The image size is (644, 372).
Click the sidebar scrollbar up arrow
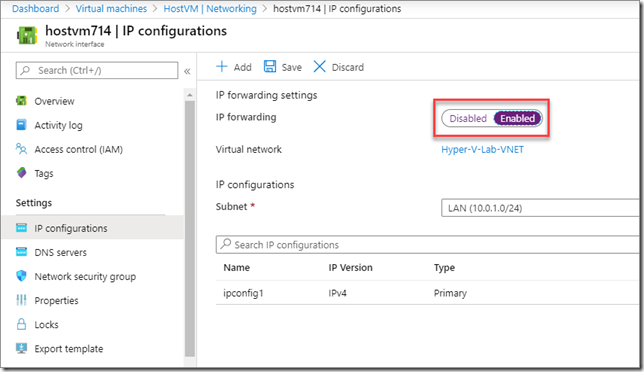point(189,95)
